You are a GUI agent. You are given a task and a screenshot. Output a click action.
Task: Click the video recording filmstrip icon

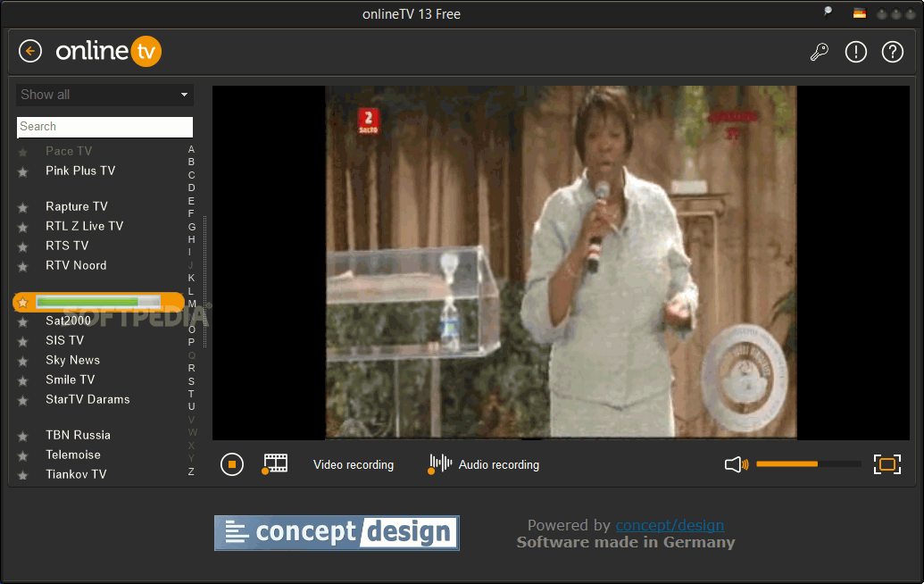(275, 464)
